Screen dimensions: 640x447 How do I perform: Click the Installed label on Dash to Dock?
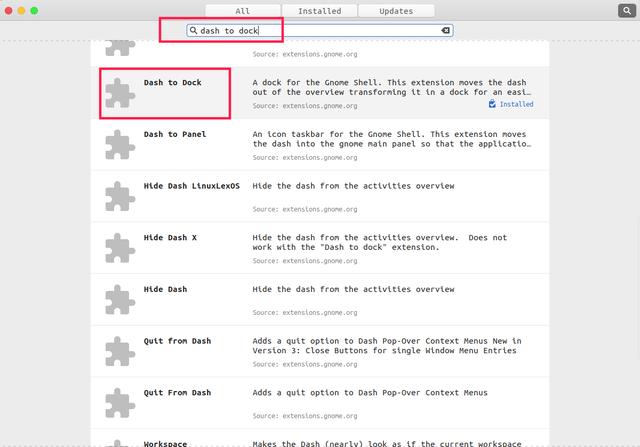(x=517, y=104)
